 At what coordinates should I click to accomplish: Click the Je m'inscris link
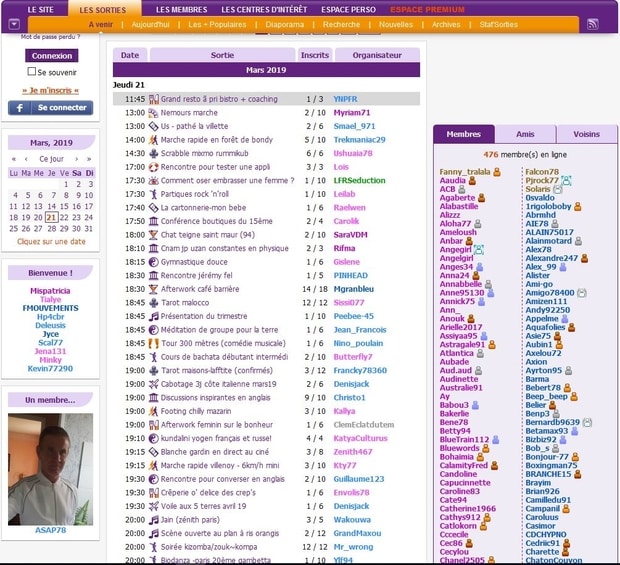point(51,91)
